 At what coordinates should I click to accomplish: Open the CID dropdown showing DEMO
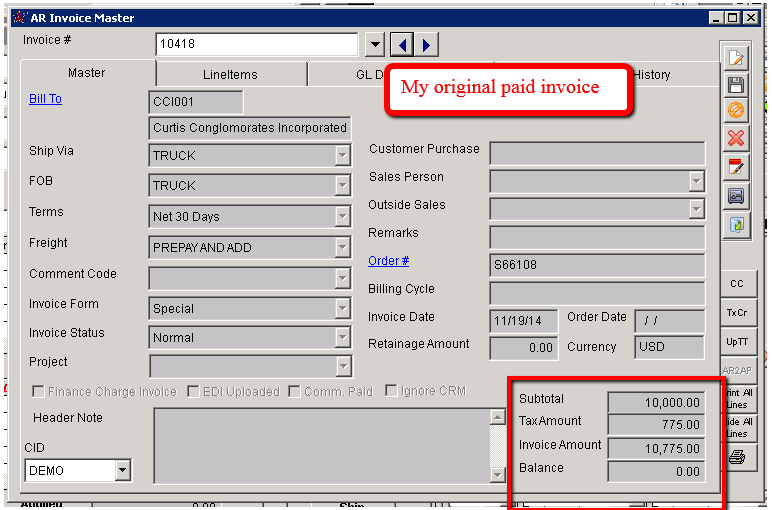click(122, 470)
